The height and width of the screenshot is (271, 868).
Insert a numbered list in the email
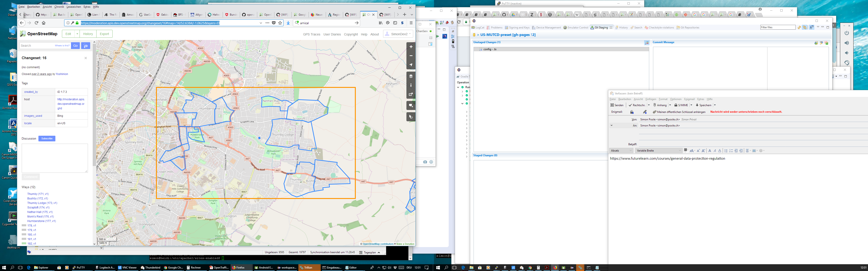pyautogui.click(x=731, y=151)
